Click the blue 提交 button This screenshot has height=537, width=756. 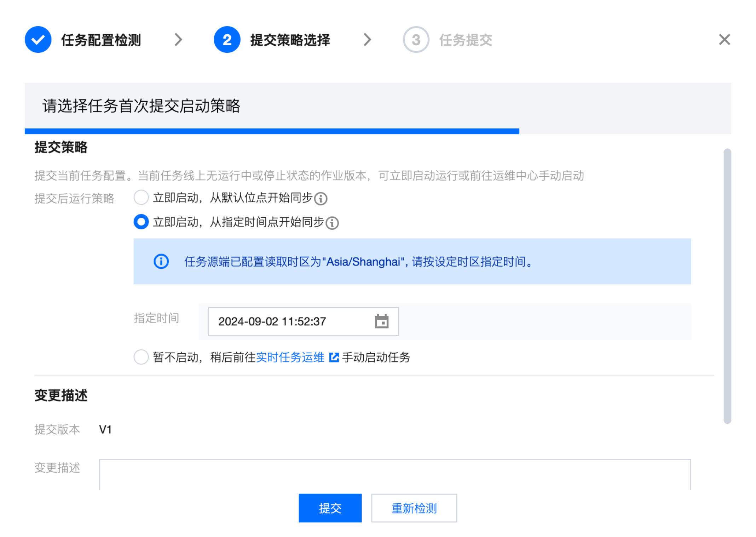(330, 508)
